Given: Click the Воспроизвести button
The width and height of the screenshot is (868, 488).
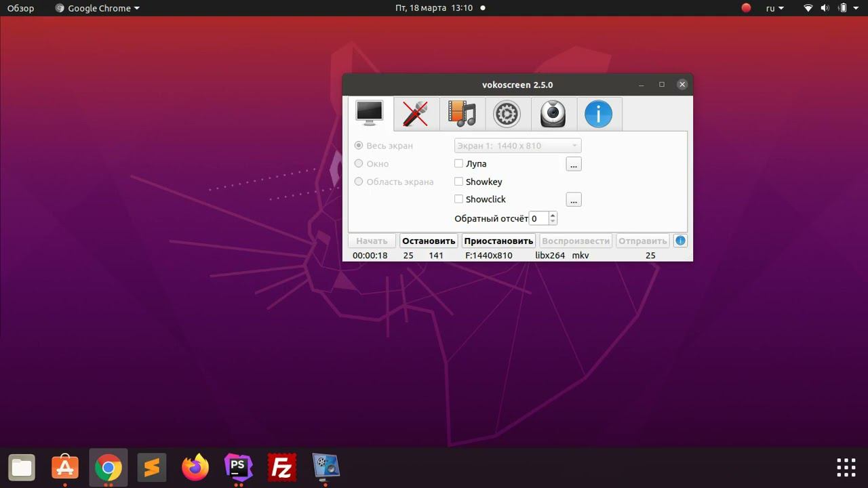Looking at the screenshot, I should coord(576,241).
